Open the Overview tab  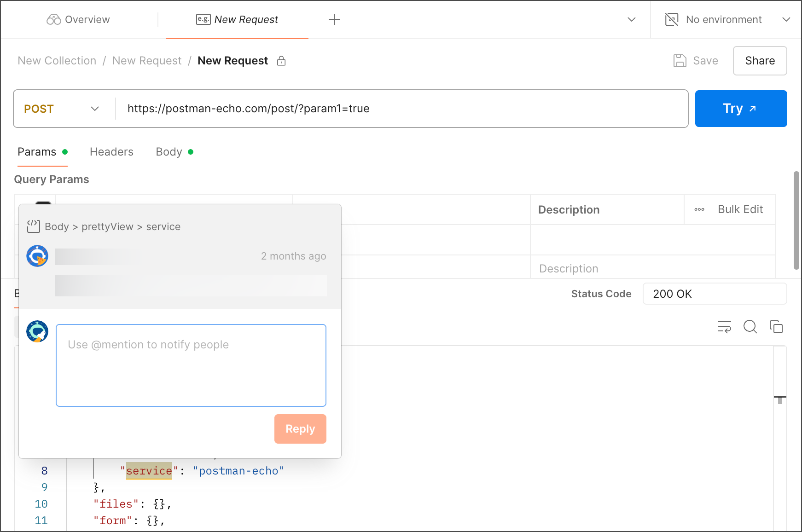pos(78,19)
